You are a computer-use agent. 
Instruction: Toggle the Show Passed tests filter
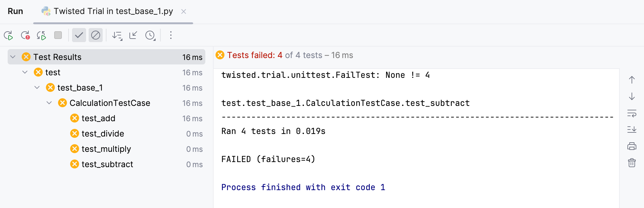tap(79, 35)
